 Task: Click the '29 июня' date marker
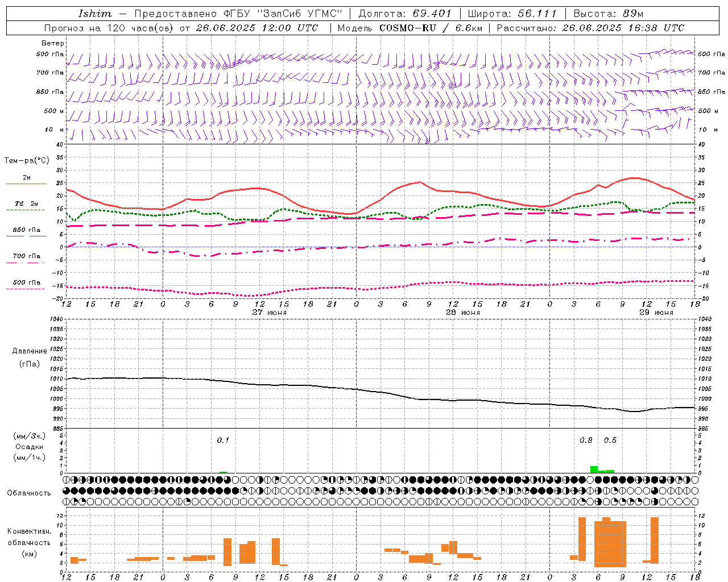point(656,313)
